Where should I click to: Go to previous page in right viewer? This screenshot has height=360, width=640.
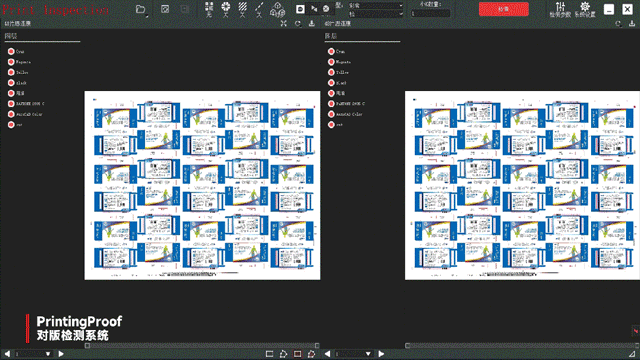click(327, 354)
